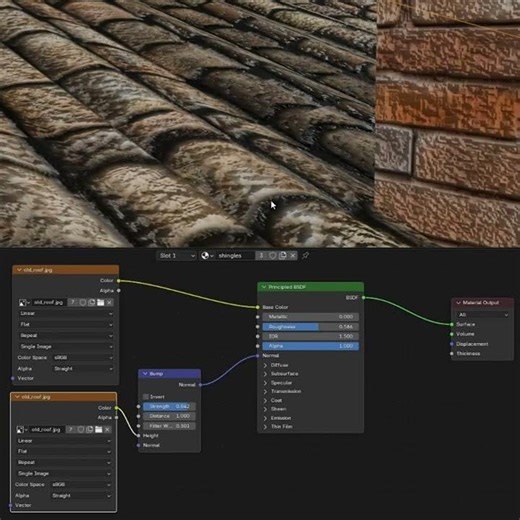
Task: Click user count 7 in Bump Height texture node
Action: pos(70,430)
